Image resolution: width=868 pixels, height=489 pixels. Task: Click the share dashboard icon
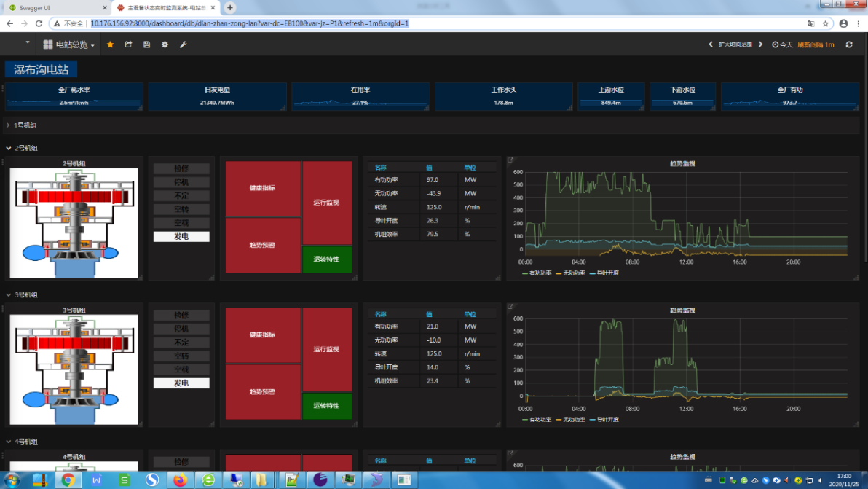(129, 44)
